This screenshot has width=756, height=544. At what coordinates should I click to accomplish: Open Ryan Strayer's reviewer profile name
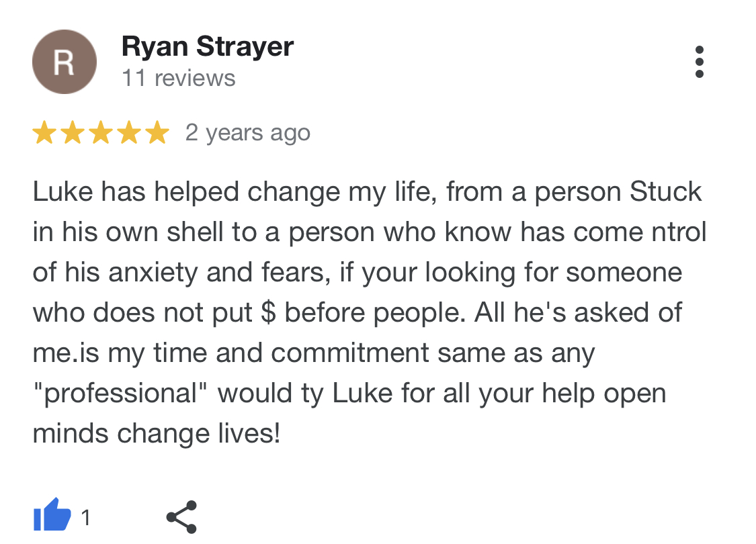tap(208, 47)
